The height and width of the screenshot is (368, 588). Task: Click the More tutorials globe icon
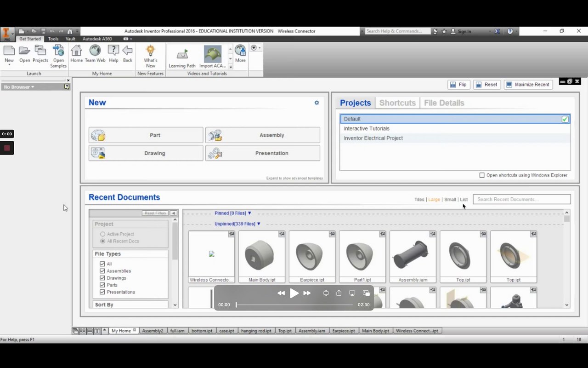pos(240,51)
